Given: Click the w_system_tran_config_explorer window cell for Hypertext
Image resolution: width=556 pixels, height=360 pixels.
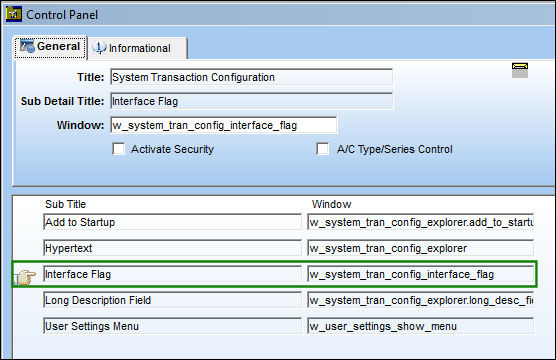Looking at the screenshot, I should [x=421, y=248].
